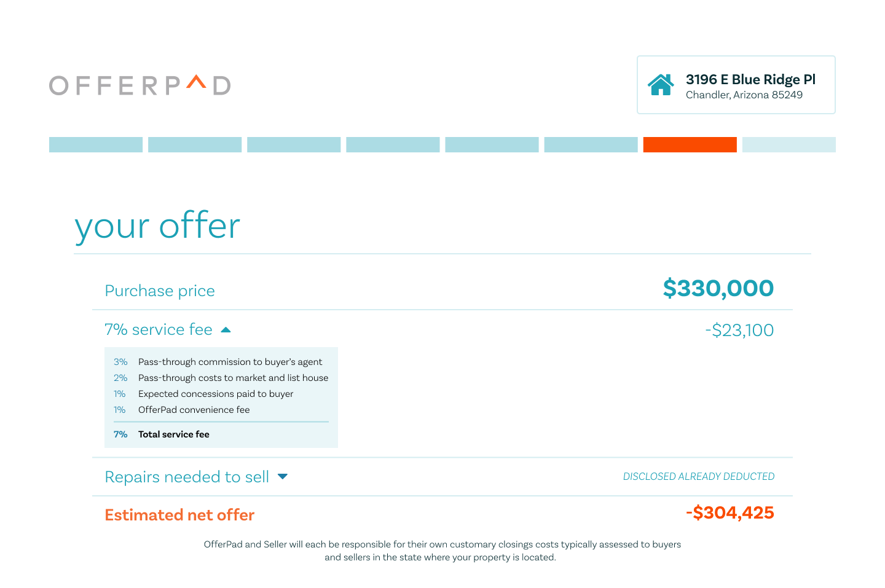Expand the Repairs needed to sell arrow
Screen dimensions: 885x588
click(x=283, y=477)
